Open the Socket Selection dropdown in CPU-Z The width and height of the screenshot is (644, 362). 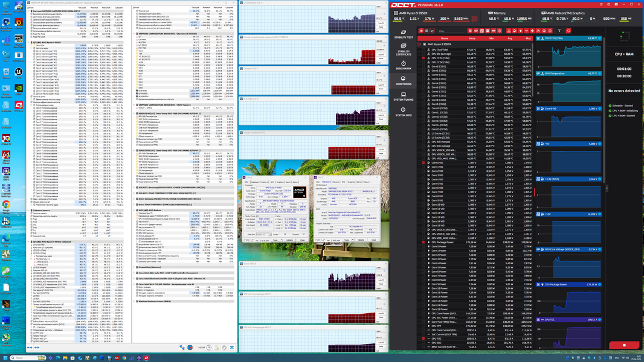click(263, 235)
